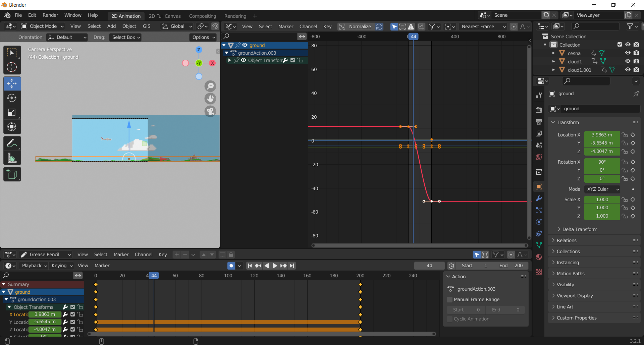Screen dimensions: 644x345
Task: Open the Select Box drag dropdown
Action: tap(126, 37)
